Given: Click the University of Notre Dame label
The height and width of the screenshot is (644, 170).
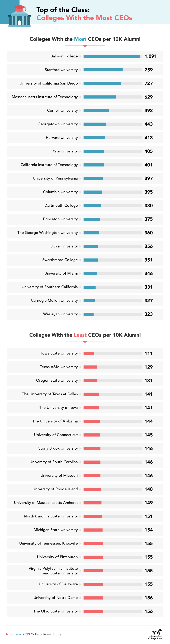Looking at the screenshot, I should [x=56, y=597].
